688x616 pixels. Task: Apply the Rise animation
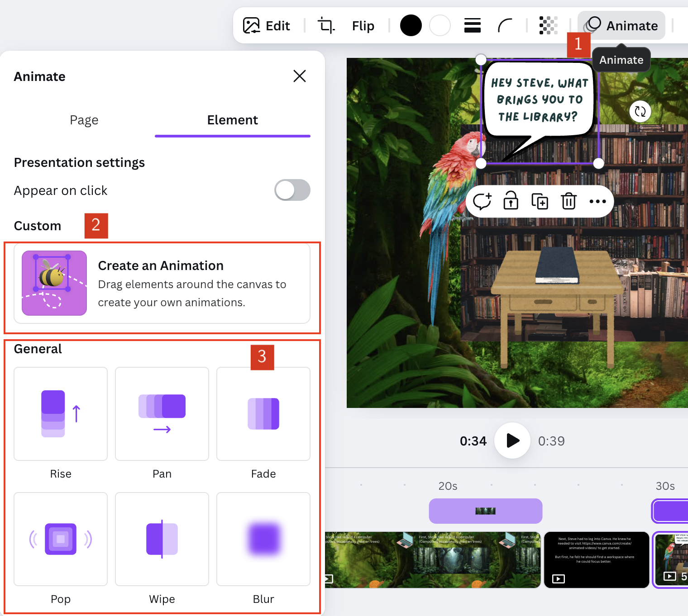point(61,414)
